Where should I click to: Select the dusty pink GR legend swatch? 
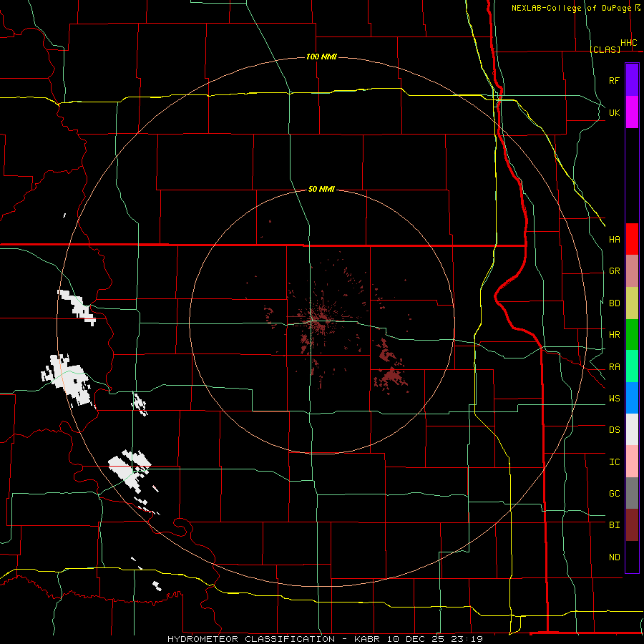tap(632, 271)
